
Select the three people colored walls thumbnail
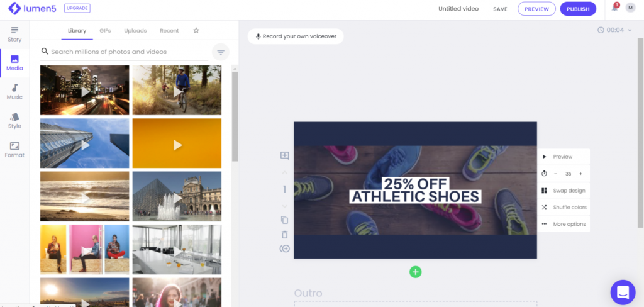(85, 250)
